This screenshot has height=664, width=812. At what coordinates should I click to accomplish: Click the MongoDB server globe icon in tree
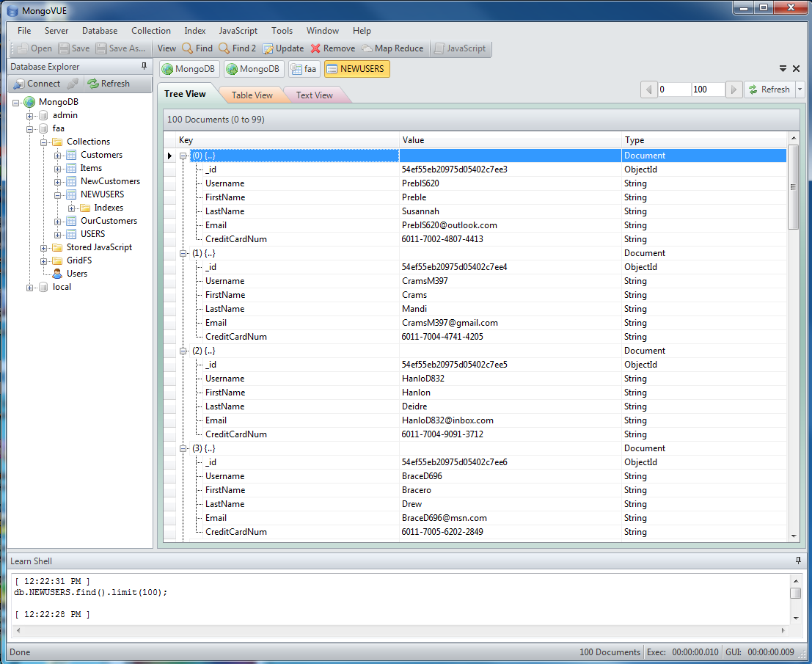(x=29, y=102)
